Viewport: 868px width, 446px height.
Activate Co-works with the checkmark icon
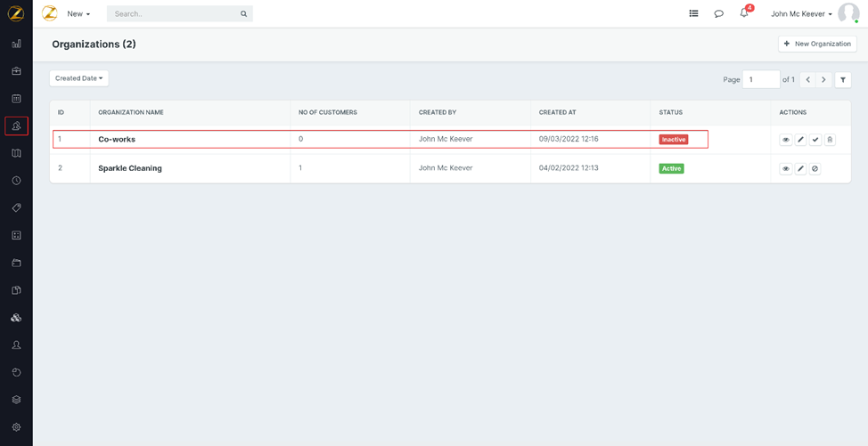pos(815,140)
